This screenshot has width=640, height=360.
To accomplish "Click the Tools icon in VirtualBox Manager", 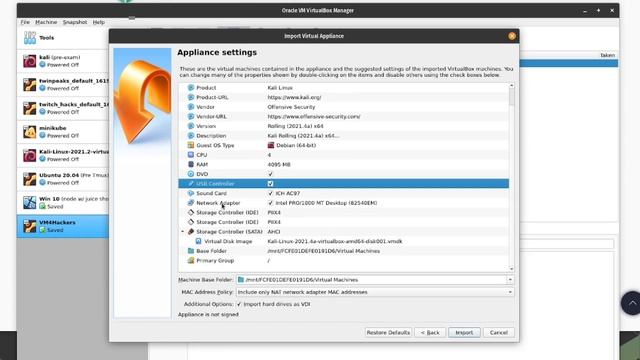I will (x=29, y=38).
